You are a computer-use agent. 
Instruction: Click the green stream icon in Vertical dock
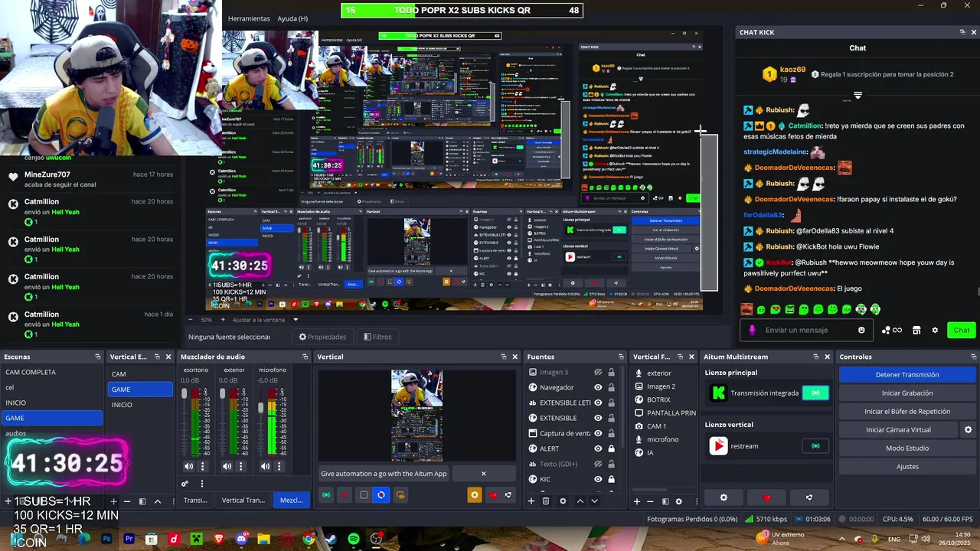[x=326, y=495]
